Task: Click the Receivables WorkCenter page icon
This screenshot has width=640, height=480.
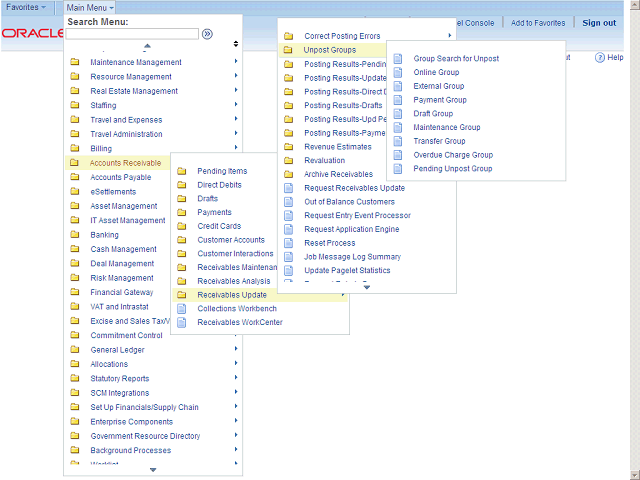Action: click(x=182, y=322)
